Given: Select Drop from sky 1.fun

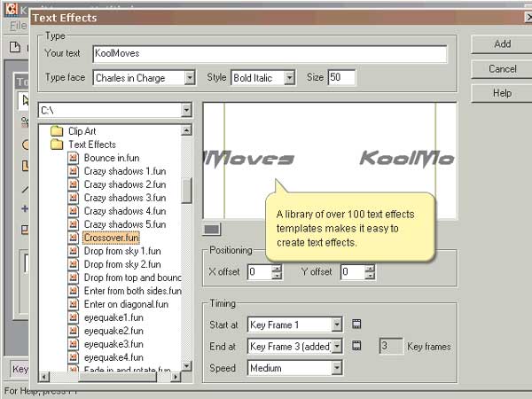Looking at the screenshot, I should click(x=122, y=251).
